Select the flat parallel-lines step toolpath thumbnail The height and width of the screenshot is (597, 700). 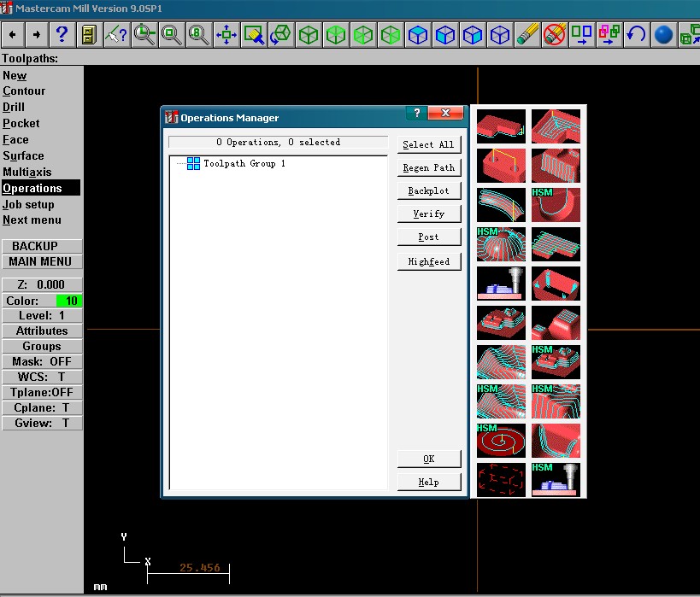[x=556, y=244]
